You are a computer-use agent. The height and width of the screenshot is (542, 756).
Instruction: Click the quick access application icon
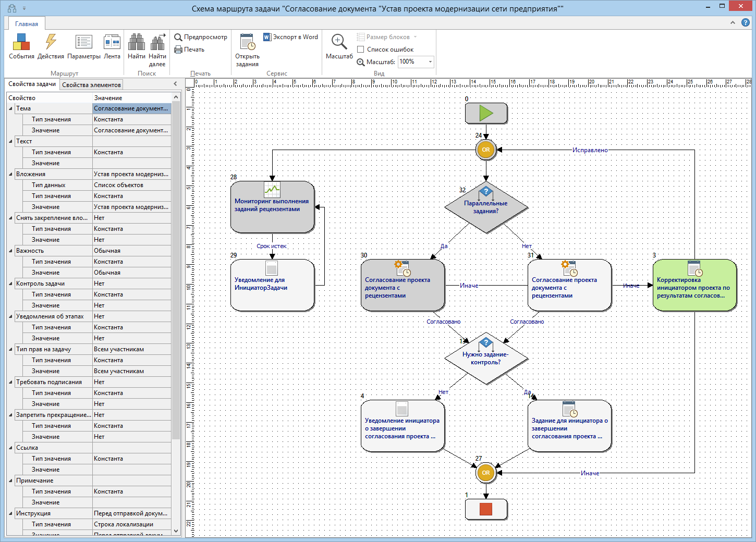point(12,8)
